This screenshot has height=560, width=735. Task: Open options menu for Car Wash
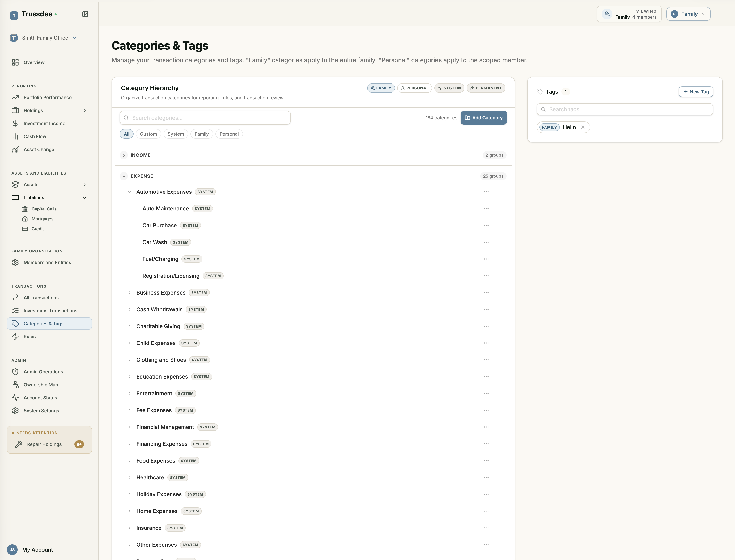[x=486, y=242]
